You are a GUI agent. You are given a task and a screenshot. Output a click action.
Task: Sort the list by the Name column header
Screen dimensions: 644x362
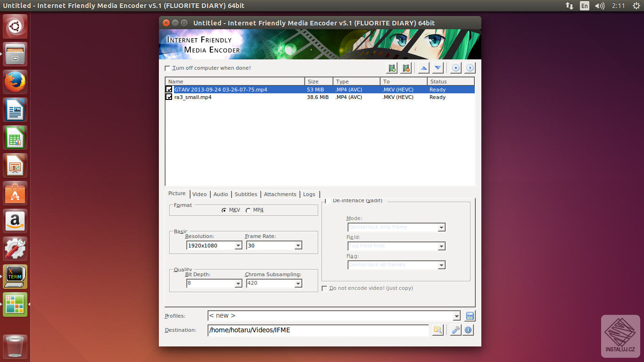coord(235,82)
